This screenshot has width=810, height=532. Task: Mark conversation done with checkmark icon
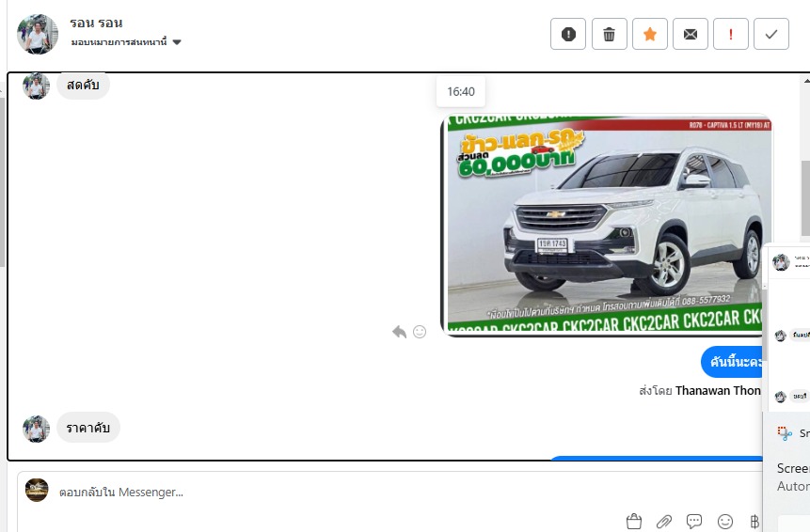point(771,34)
